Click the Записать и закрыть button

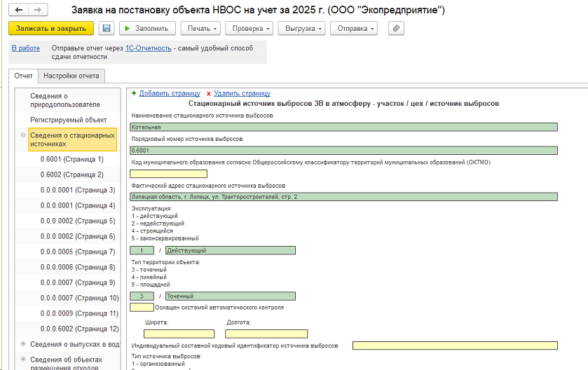50,29
